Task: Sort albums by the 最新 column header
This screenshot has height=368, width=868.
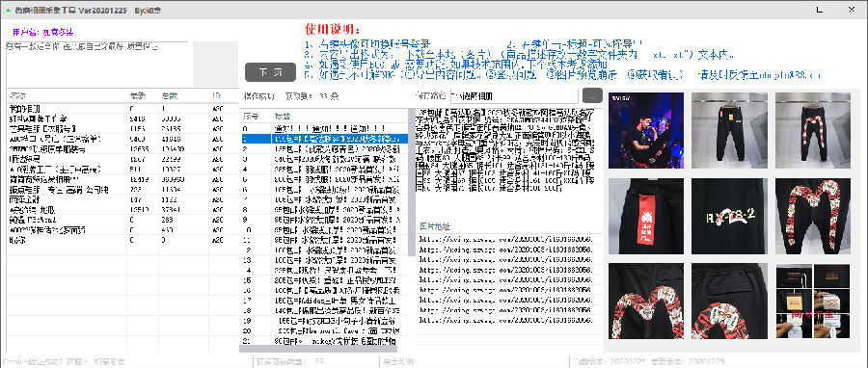Action: [143, 95]
